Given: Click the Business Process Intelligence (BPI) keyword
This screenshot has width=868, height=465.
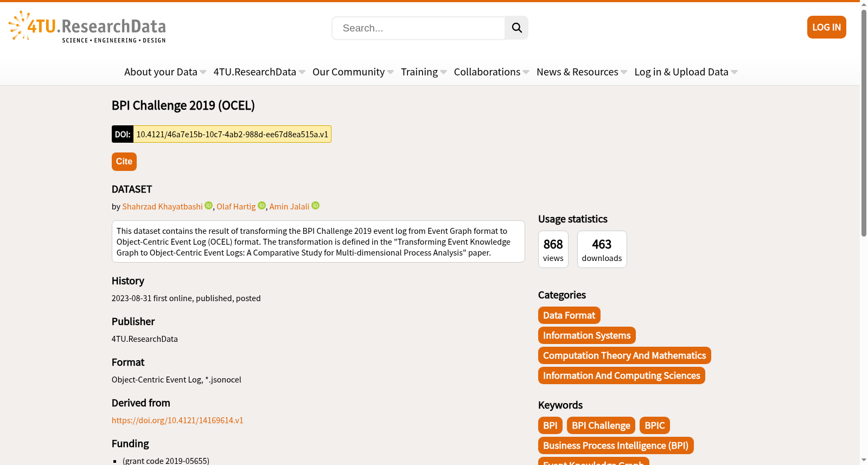Looking at the screenshot, I should [x=616, y=445].
